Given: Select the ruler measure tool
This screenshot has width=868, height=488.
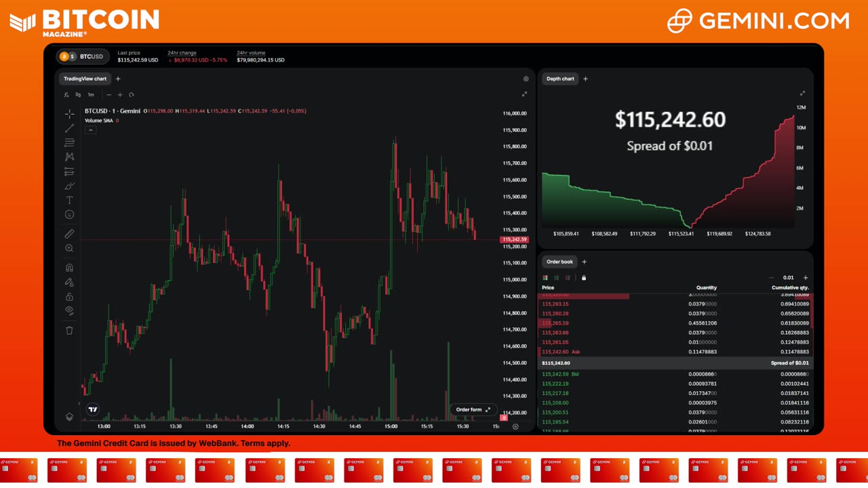Looking at the screenshot, I should [69, 234].
